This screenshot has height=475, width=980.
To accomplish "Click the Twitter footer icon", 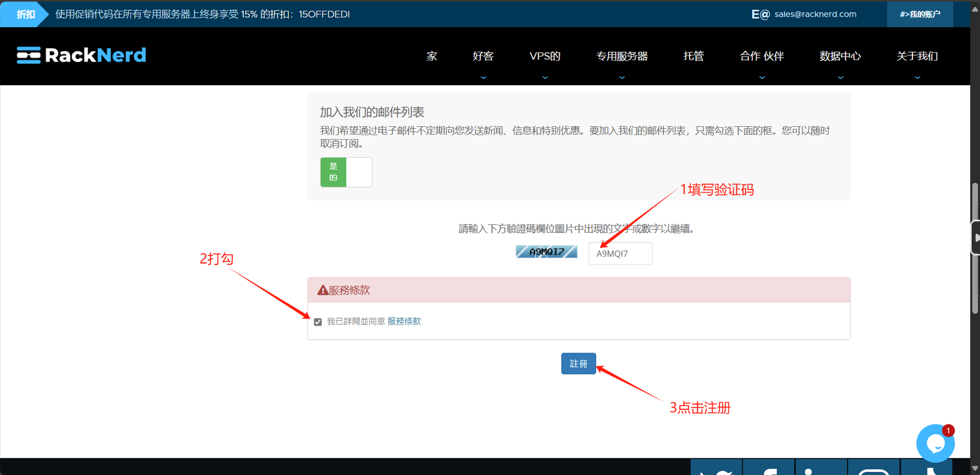I will pos(716,468).
